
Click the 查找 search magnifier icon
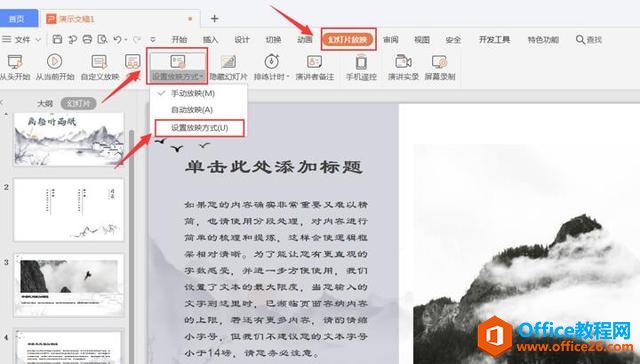[580, 40]
